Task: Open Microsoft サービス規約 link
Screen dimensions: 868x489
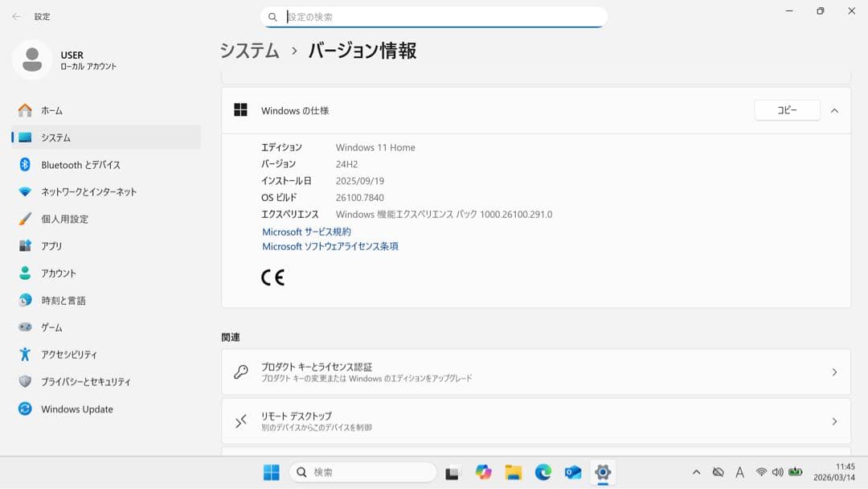Action: coord(306,232)
